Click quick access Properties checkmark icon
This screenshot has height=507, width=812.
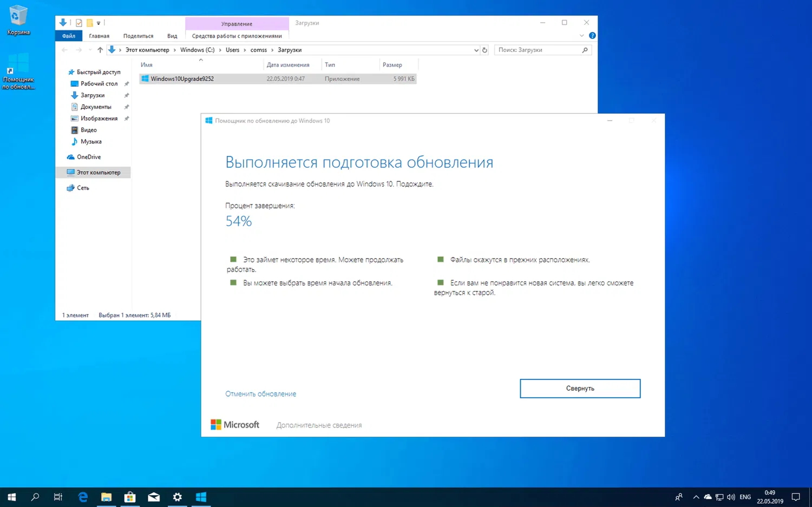[79, 23]
